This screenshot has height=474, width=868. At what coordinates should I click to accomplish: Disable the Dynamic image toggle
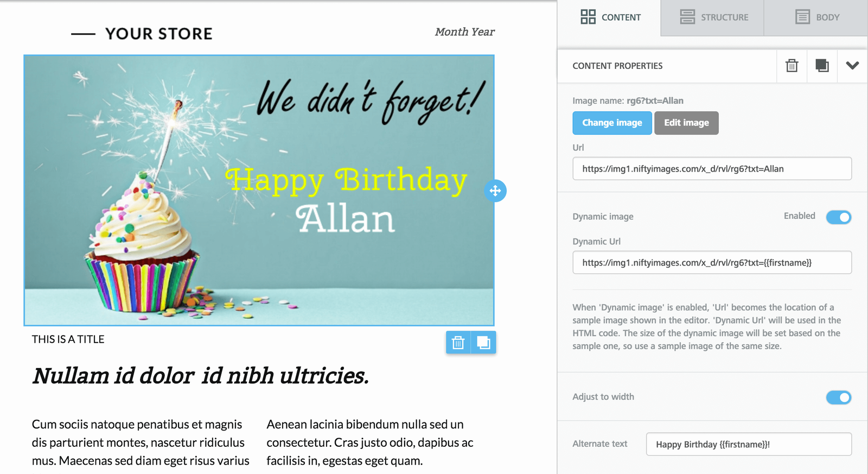pos(839,217)
